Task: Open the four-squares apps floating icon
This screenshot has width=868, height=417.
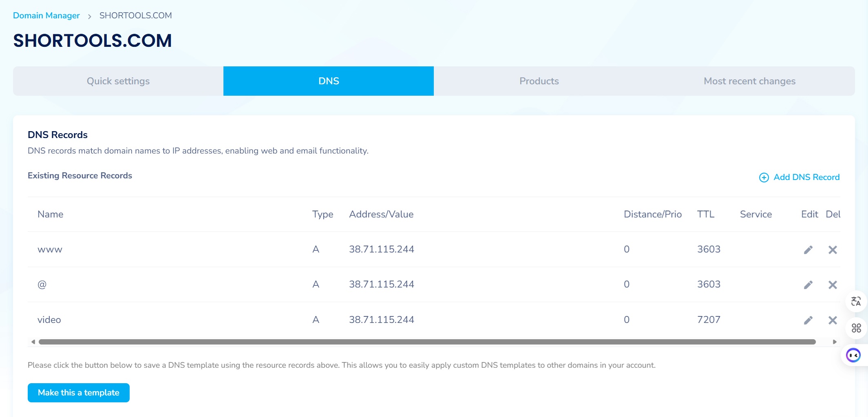Action: pyautogui.click(x=856, y=328)
